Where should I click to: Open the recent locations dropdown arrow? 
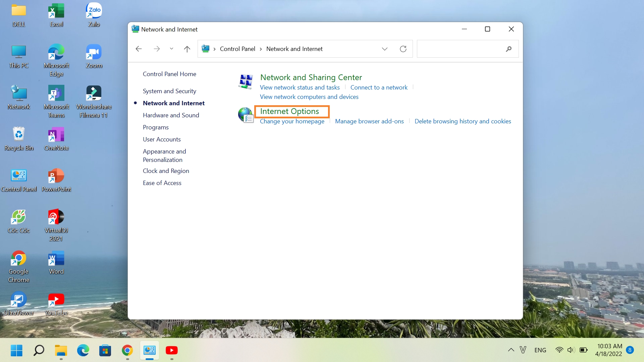pos(171,49)
